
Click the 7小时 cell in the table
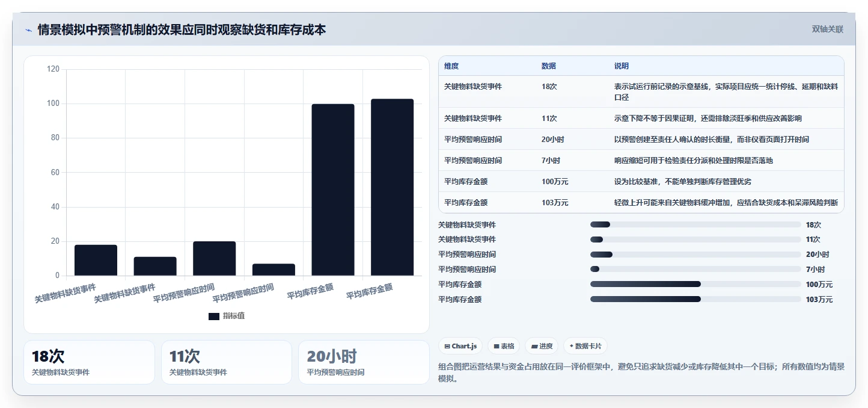coord(551,160)
